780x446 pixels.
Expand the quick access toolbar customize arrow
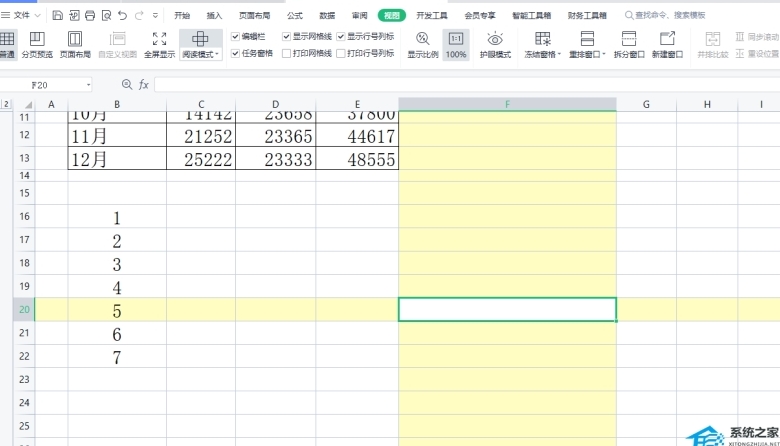pyautogui.click(x=155, y=16)
